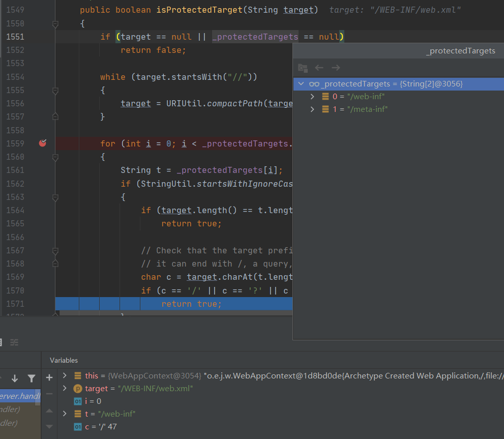
Task: Go to next frame with down arrow
Action: pyautogui.click(x=15, y=378)
